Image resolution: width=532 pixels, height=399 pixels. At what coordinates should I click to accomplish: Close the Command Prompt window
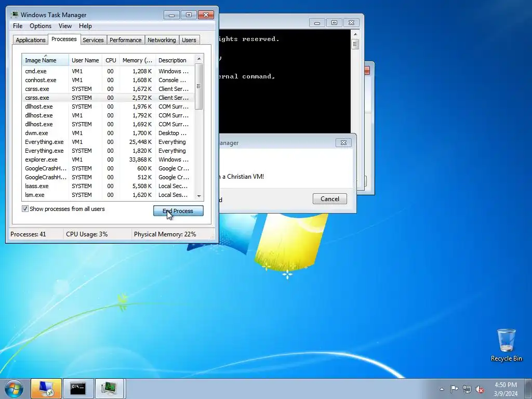tap(352, 23)
